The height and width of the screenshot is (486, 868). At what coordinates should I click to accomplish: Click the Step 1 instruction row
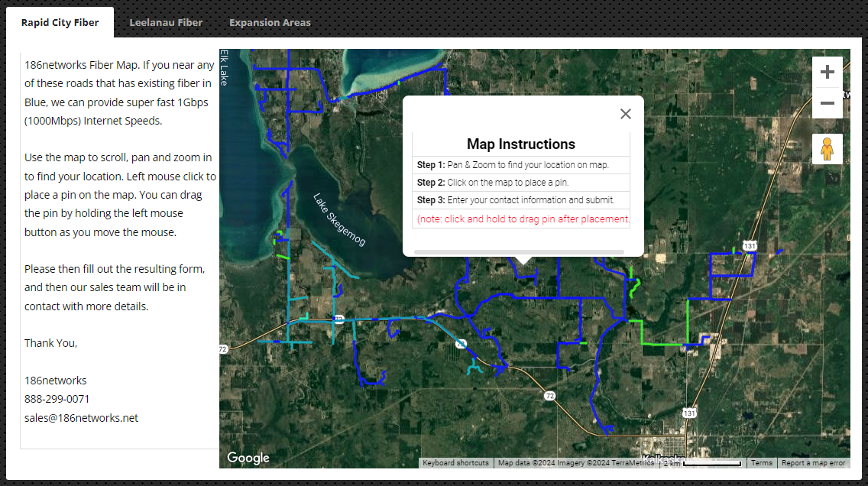(521, 165)
